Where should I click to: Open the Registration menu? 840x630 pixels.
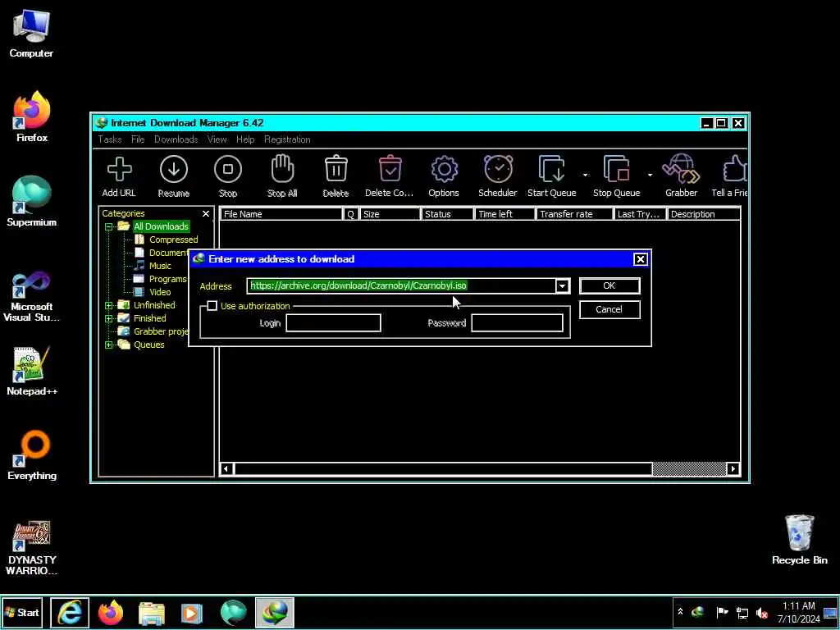pos(287,139)
